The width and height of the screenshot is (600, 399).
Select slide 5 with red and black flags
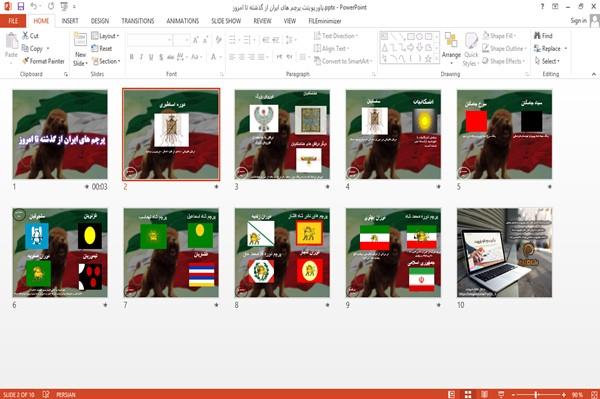504,134
